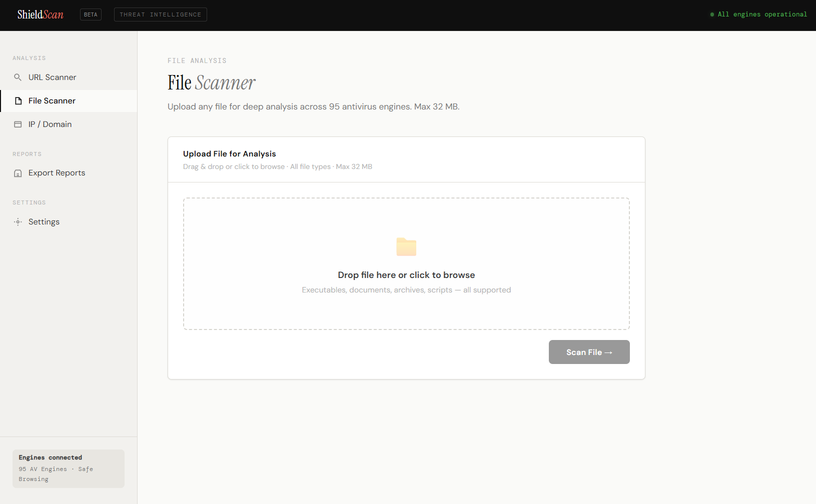Open Export Reports
This screenshot has height=504, width=816.
[x=69, y=173]
